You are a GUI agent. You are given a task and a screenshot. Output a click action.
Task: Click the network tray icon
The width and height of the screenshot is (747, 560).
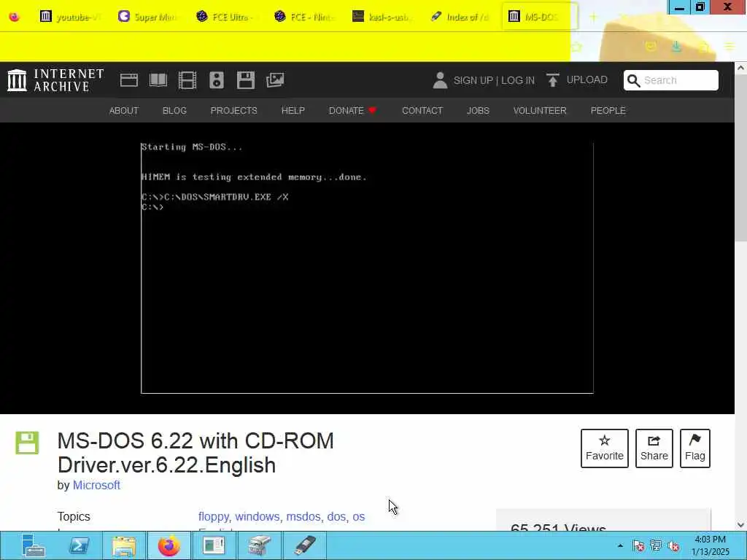(656, 545)
